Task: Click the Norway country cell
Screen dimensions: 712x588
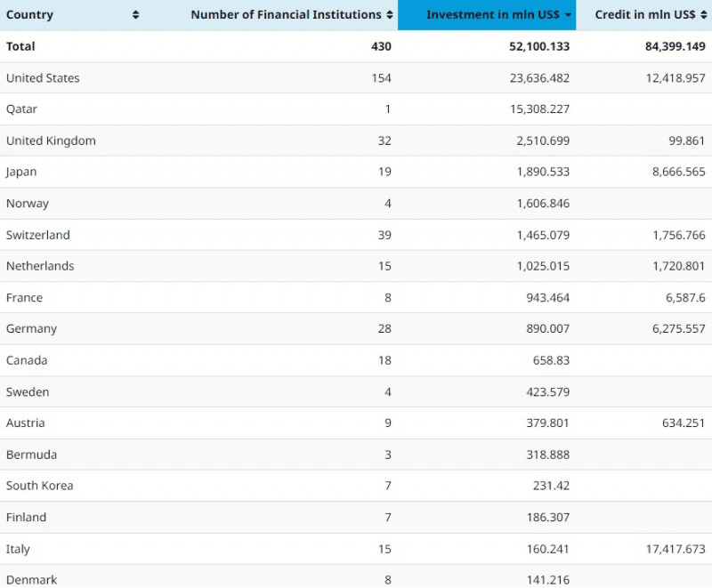Action: (x=28, y=203)
